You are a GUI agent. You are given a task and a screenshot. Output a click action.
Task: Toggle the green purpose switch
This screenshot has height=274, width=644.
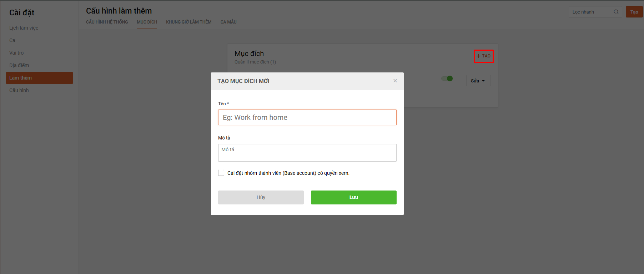pyautogui.click(x=447, y=78)
